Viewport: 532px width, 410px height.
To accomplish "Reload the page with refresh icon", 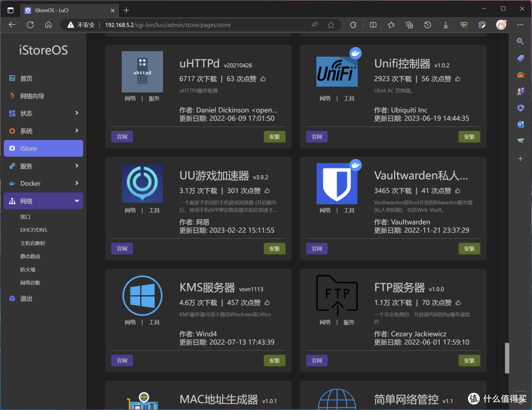I will [x=30, y=25].
